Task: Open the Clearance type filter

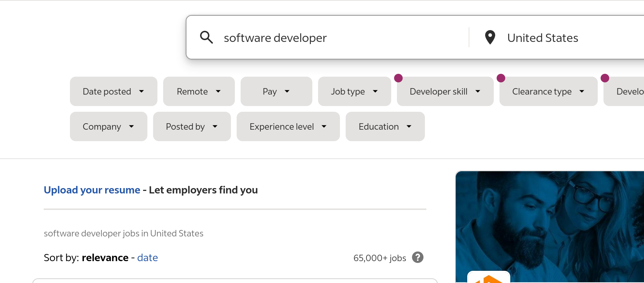Action: tap(549, 91)
